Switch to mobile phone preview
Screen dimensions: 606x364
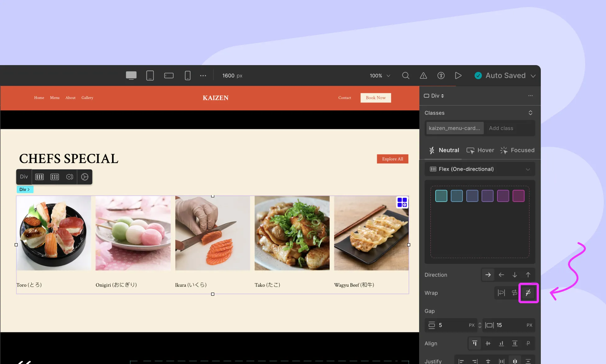tap(188, 75)
